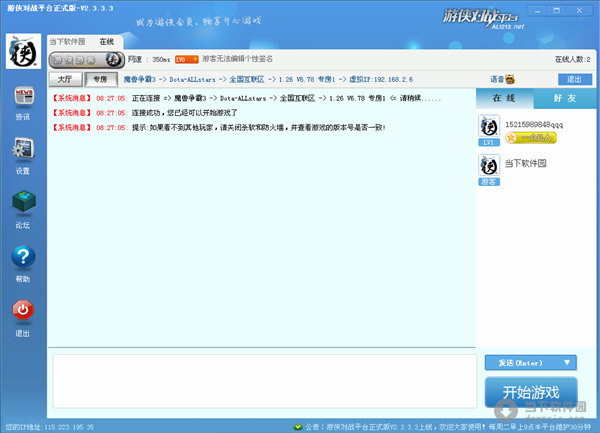
Task: Click the LV0 level badge
Action: (186, 59)
